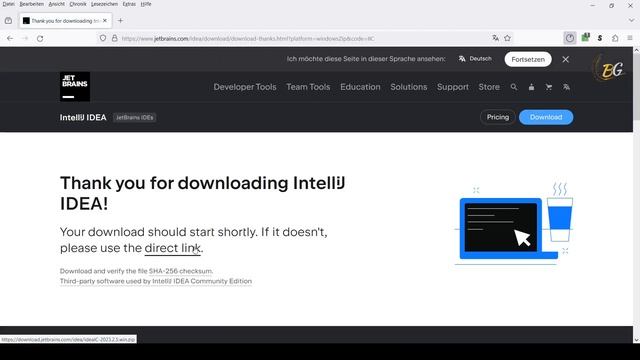The width and height of the screenshot is (640, 360).
Task: Click the highlighted clock extension icon
Action: pyautogui.click(x=570, y=38)
